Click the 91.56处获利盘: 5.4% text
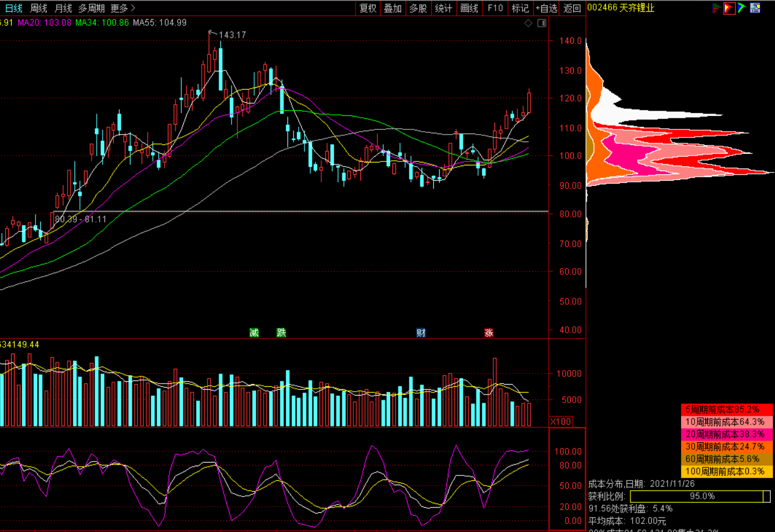Viewport: 775px width, 532px height. (x=630, y=509)
